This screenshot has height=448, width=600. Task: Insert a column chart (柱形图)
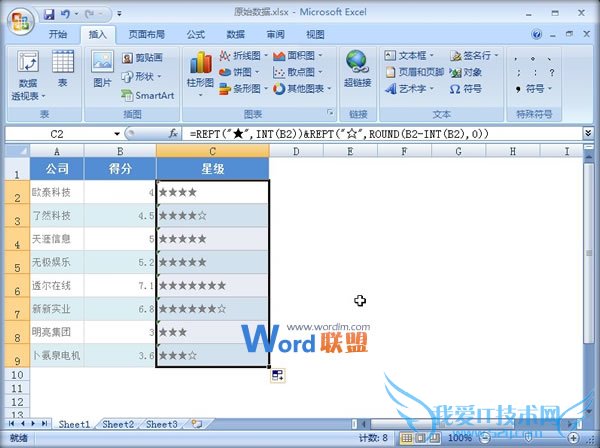[200, 74]
